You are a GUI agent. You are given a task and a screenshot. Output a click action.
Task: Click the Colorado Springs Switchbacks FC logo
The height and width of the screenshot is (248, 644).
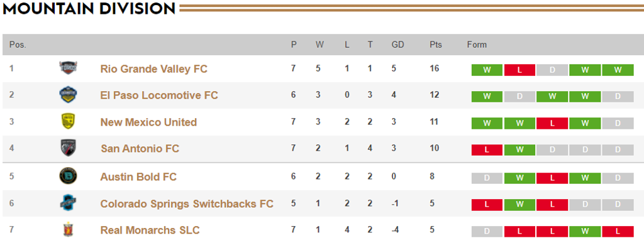coord(68,203)
